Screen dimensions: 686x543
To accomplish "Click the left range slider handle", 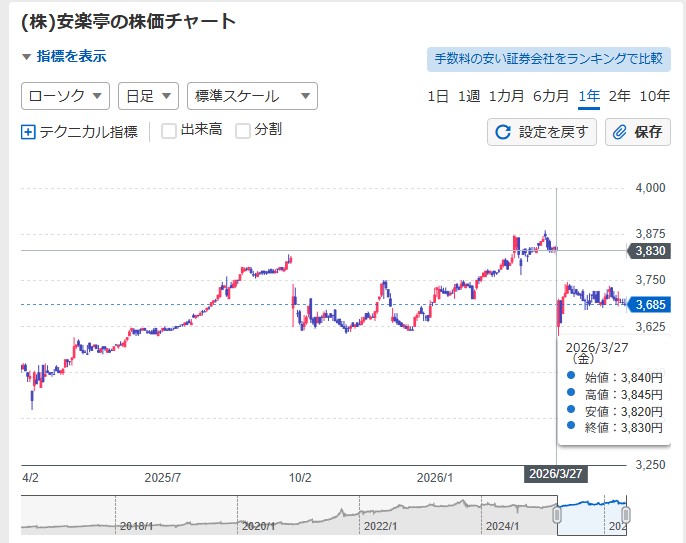I will (x=557, y=515).
